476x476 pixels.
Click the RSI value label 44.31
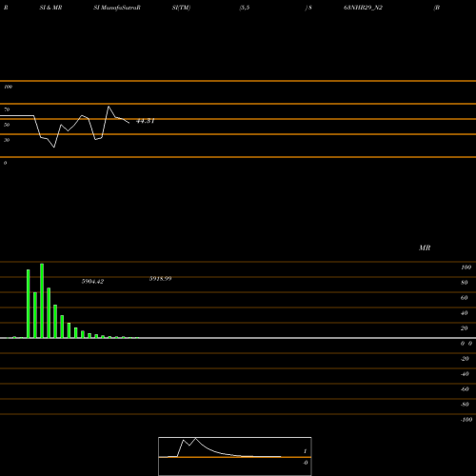146,121
